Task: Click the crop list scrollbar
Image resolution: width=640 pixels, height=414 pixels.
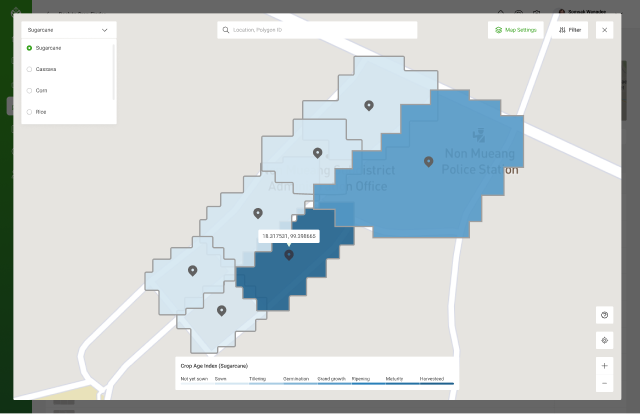Action: pos(113,72)
